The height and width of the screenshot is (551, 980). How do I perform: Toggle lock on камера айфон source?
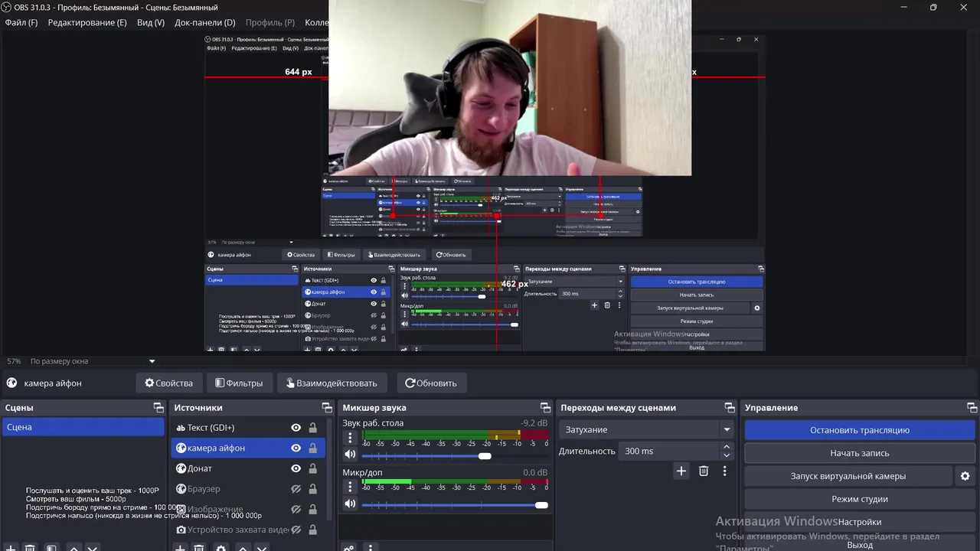pyautogui.click(x=312, y=448)
